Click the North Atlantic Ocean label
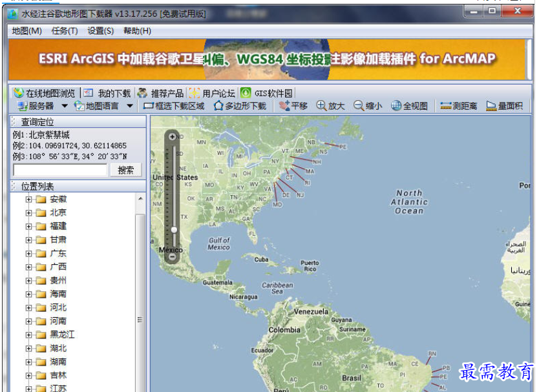 (409, 202)
